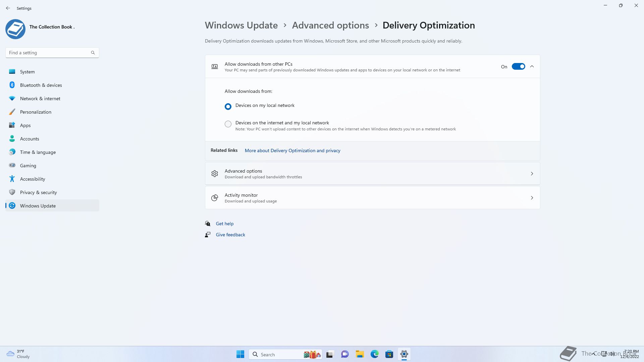Open Network & internet settings
The image size is (644, 362).
coord(52,99)
